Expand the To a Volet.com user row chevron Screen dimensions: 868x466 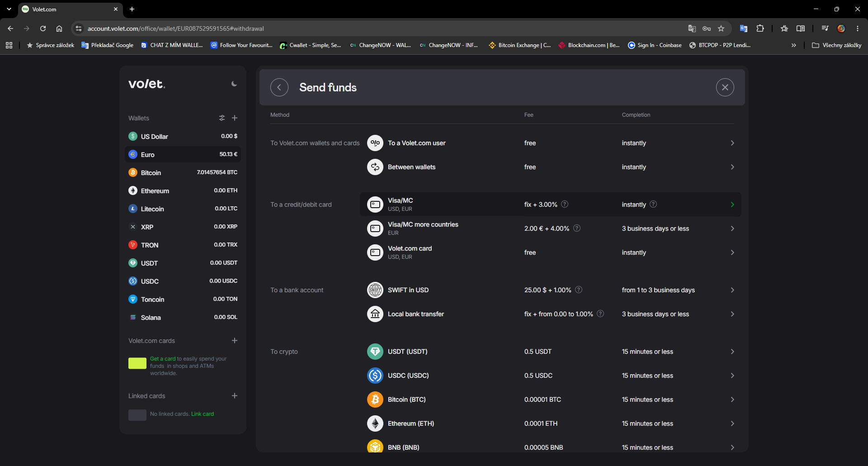732,143
